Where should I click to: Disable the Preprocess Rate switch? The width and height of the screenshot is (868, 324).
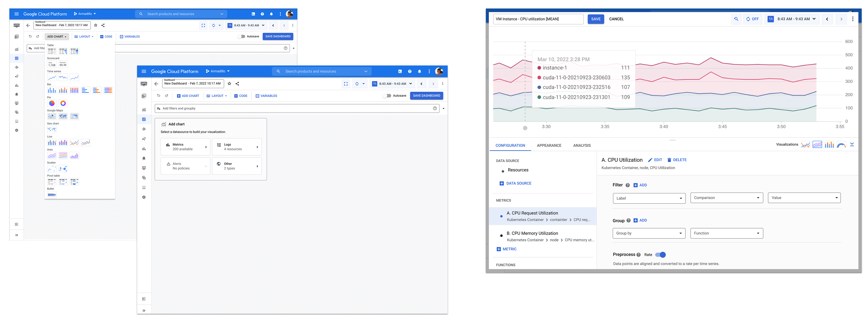[x=661, y=255]
